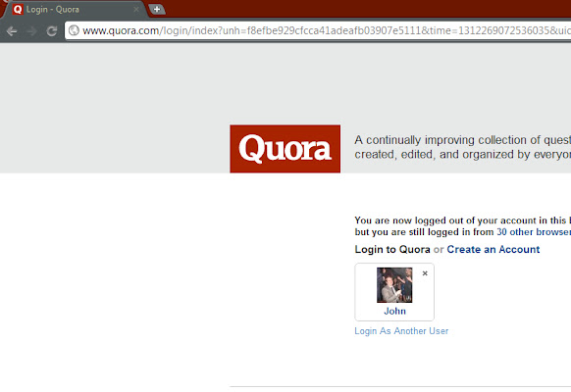Select the Login - Quora tab
Screen dimensions: 571x392
tap(75, 9)
